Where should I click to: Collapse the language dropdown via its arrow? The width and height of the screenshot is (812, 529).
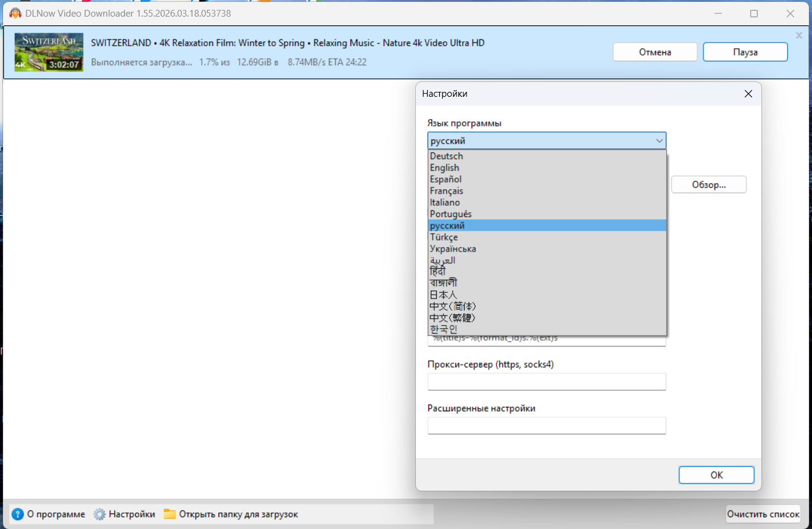pyautogui.click(x=658, y=141)
